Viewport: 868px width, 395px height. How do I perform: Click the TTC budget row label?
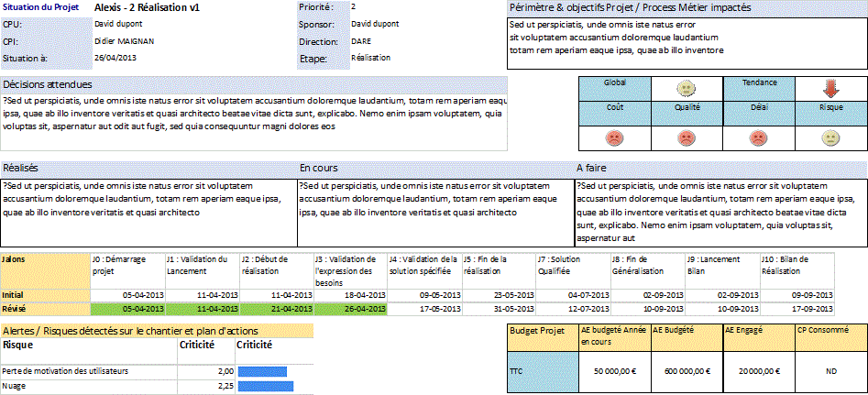tap(543, 372)
